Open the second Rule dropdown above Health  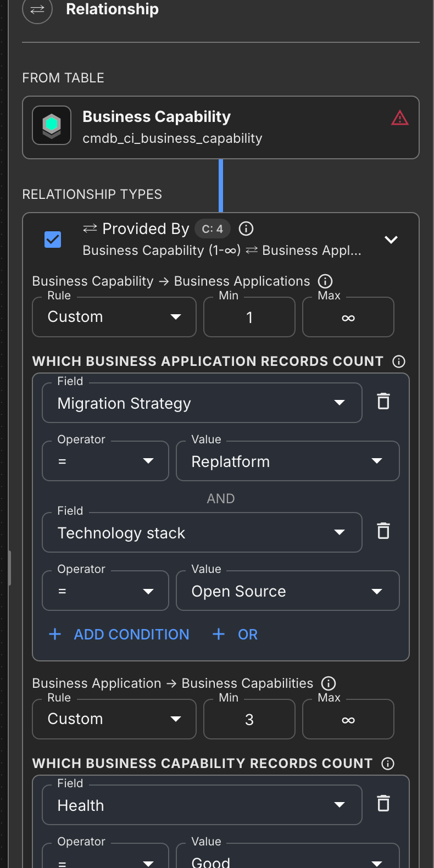pos(114,719)
